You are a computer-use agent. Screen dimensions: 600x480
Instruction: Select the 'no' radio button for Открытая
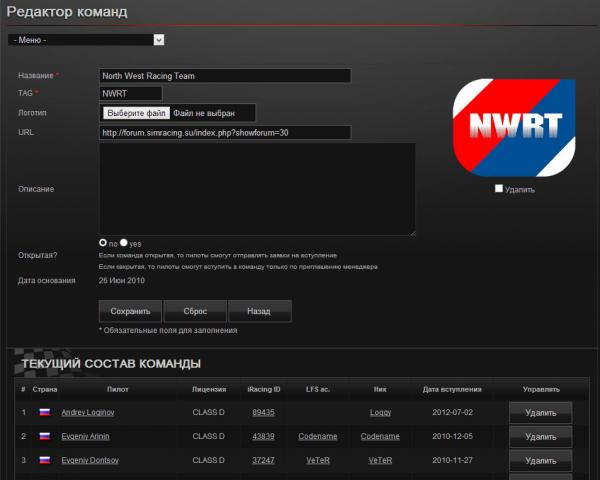click(103, 242)
